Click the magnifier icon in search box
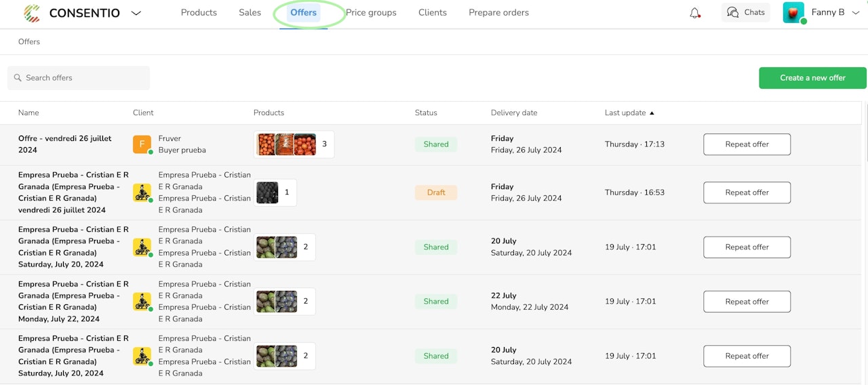 point(18,78)
